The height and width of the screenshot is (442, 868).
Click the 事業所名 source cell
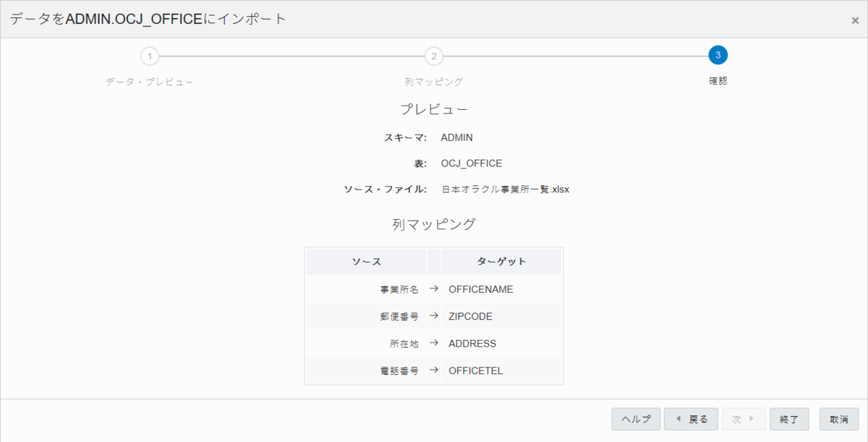pos(367,289)
